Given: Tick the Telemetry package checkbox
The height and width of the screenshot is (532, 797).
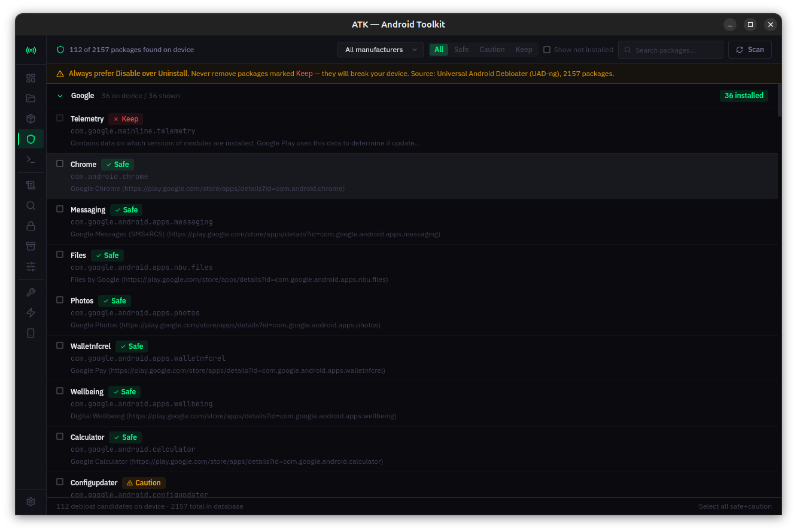Looking at the screenshot, I should tap(60, 118).
